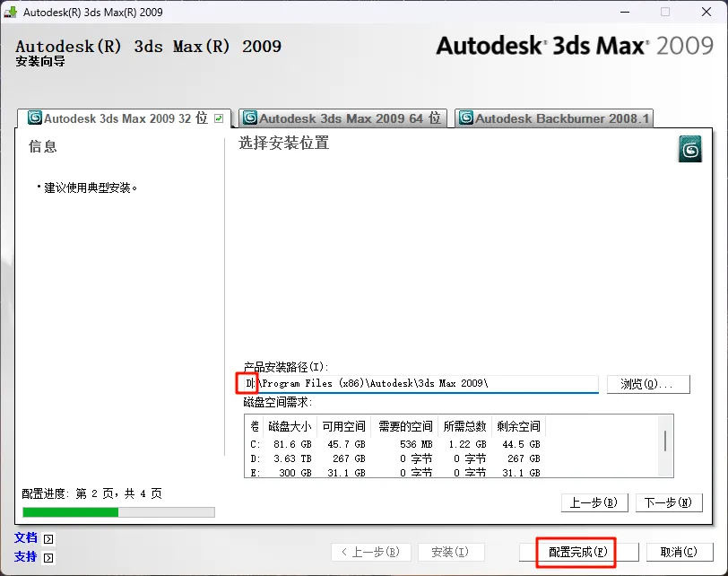Click the 536 MB required space value
The height and width of the screenshot is (576, 728).
pos(416,444)
